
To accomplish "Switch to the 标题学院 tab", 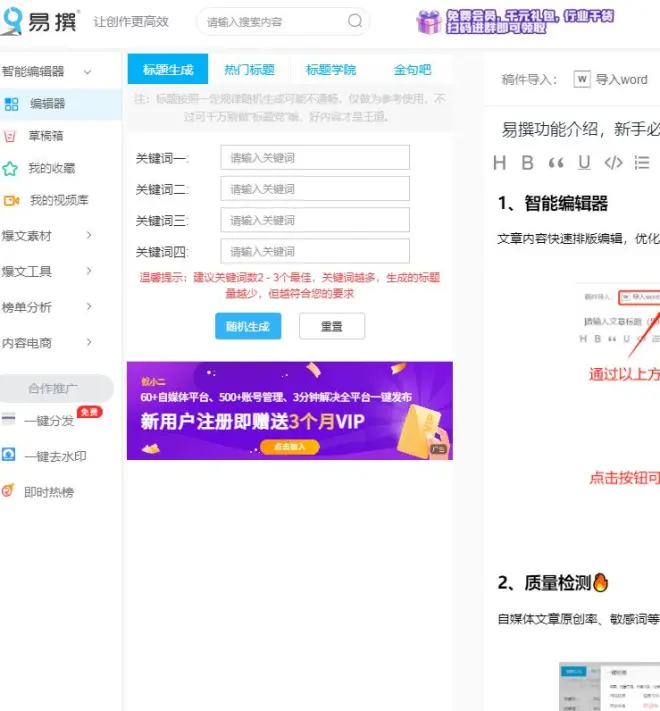I will [330, 69].
